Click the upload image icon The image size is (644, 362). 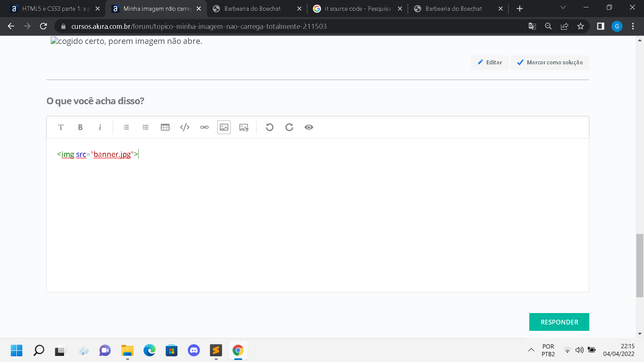coord(244,127)
